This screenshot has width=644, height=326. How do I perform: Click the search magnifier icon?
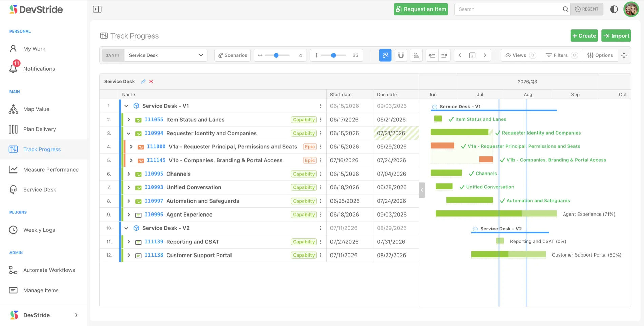coord(565,9)
